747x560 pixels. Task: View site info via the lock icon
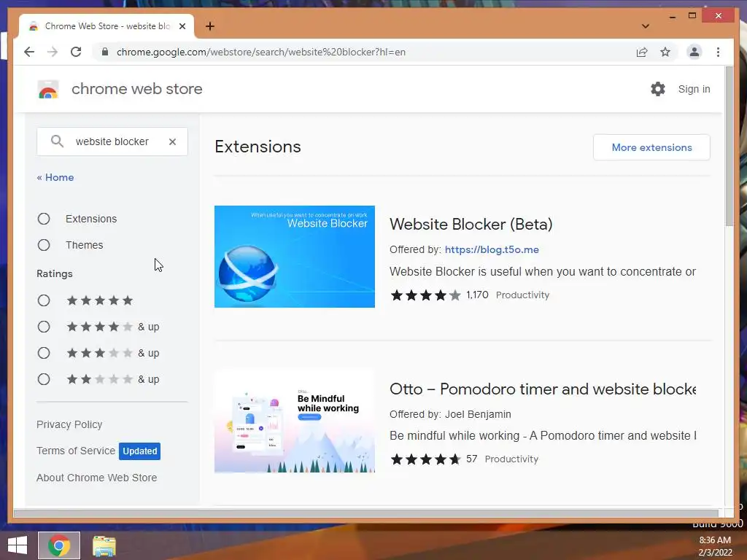[x=105, y=52]
